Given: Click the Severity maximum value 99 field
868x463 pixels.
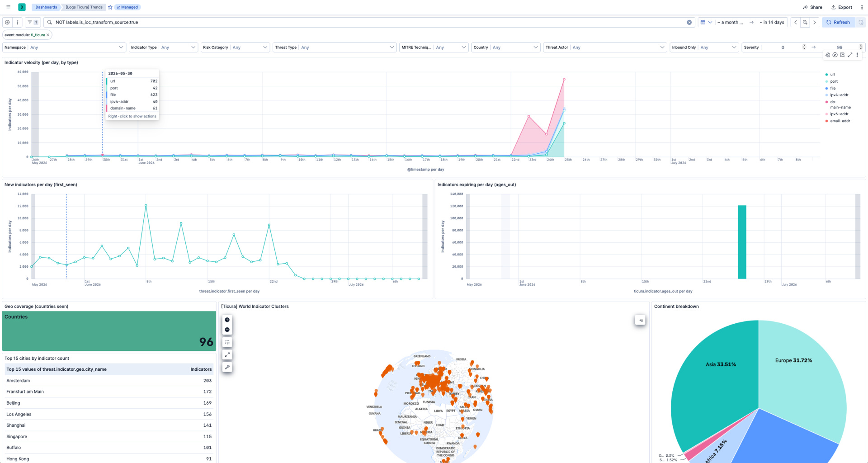Looking at the screenshot, I should [839, 47].
